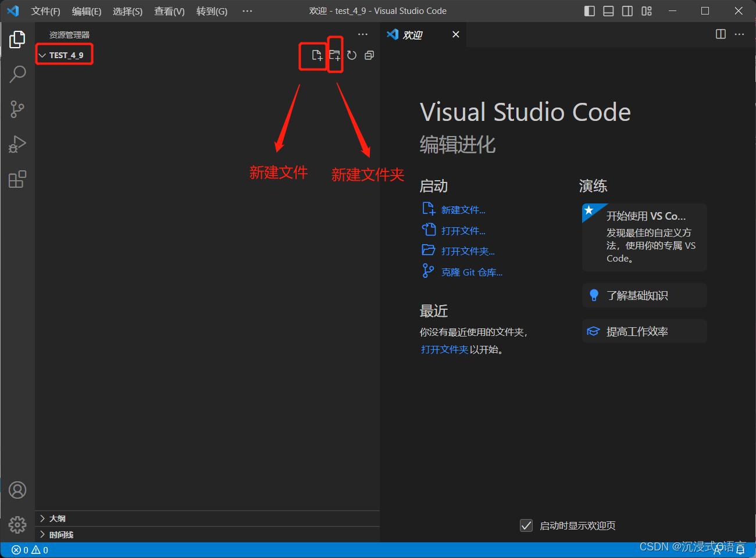This screenshot has width=756, height=558.
Task: Click 打开文件夹 link under 最近
Action: coord(444,349)
